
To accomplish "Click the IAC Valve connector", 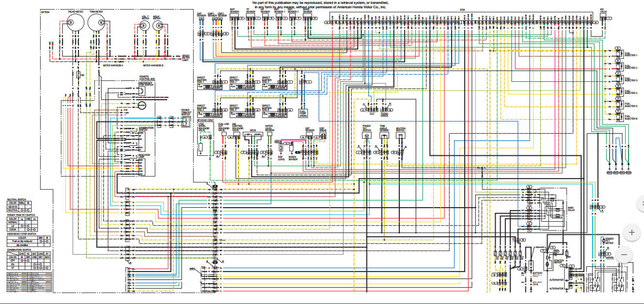I will point(603,18).
